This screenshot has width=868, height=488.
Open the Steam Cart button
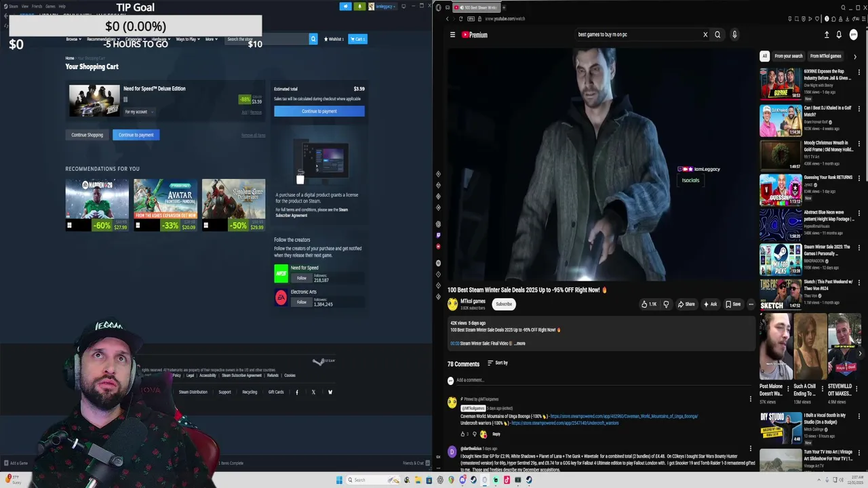click(x=357, y=39)
